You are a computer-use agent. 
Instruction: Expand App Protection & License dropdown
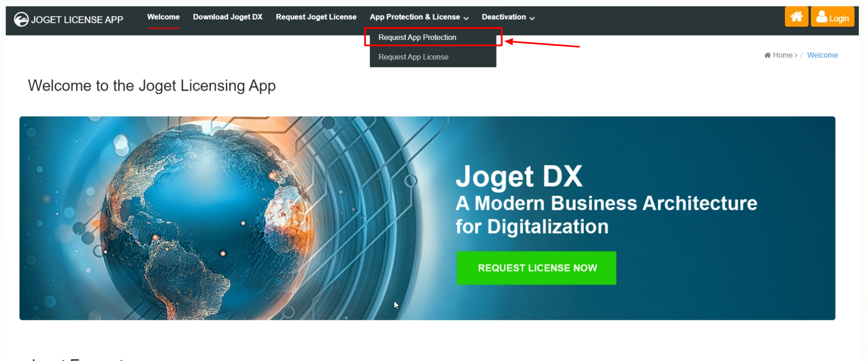click(419, 17)
